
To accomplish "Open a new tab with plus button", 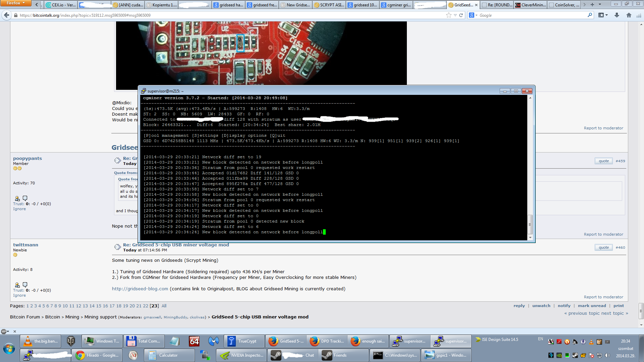I will coord(592,5).
